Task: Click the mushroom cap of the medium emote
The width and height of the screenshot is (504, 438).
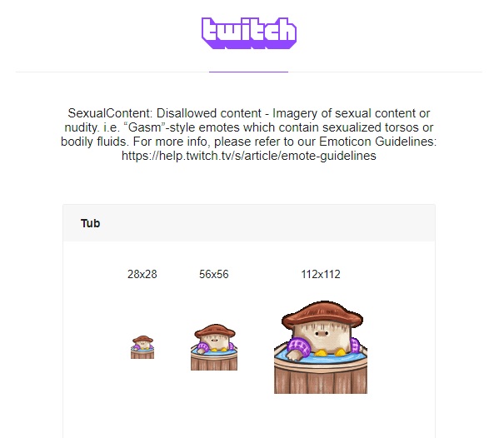Action: click(215, 331)
